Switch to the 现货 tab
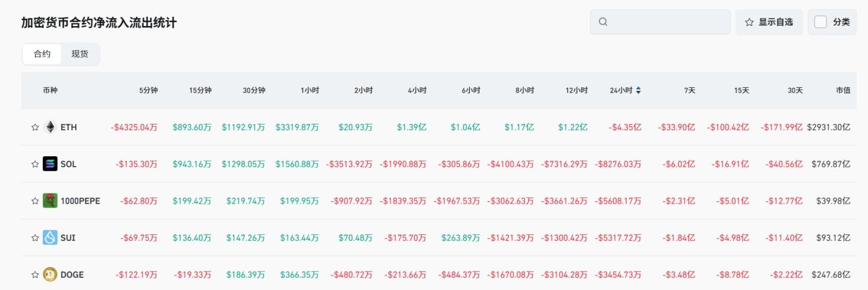This screenshot has height=290, width=868. point(80,54)
